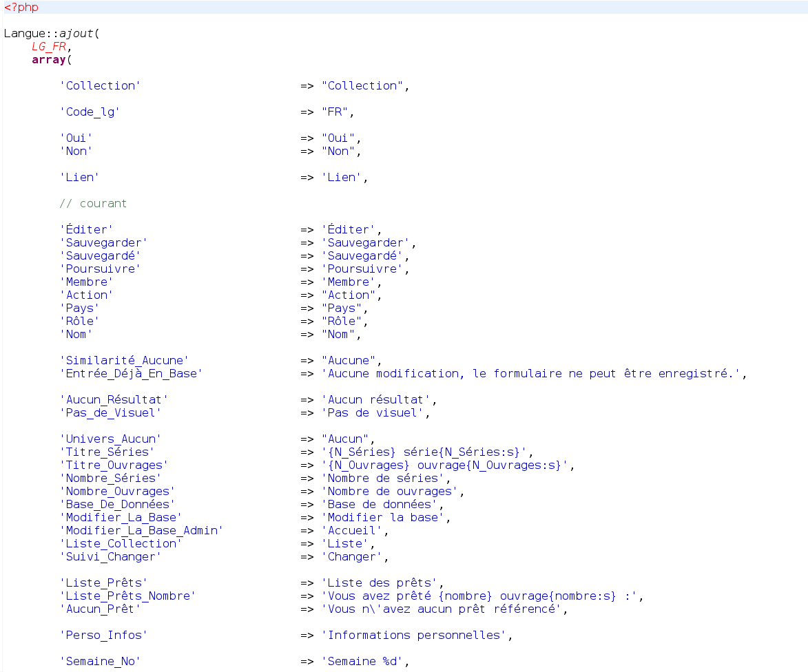This screenshot has height=672, width=808.
Task: Place cursor on 'Similarité_Aucune' key
Action: (x=124, y=361)
